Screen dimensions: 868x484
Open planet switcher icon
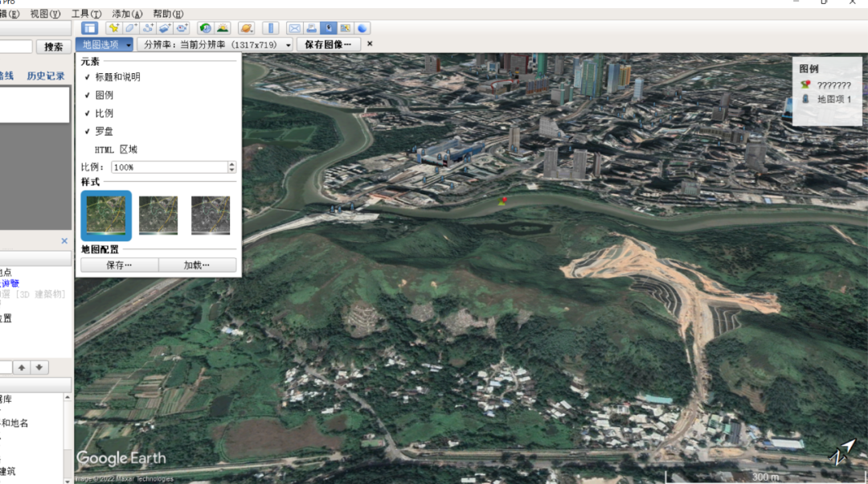coord(247,28)
